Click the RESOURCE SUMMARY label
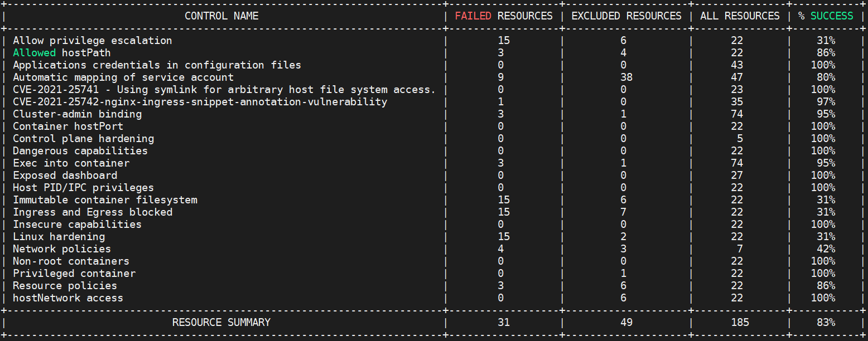The height and width of the screenshot is (341, 868). (x=221, y=323)
